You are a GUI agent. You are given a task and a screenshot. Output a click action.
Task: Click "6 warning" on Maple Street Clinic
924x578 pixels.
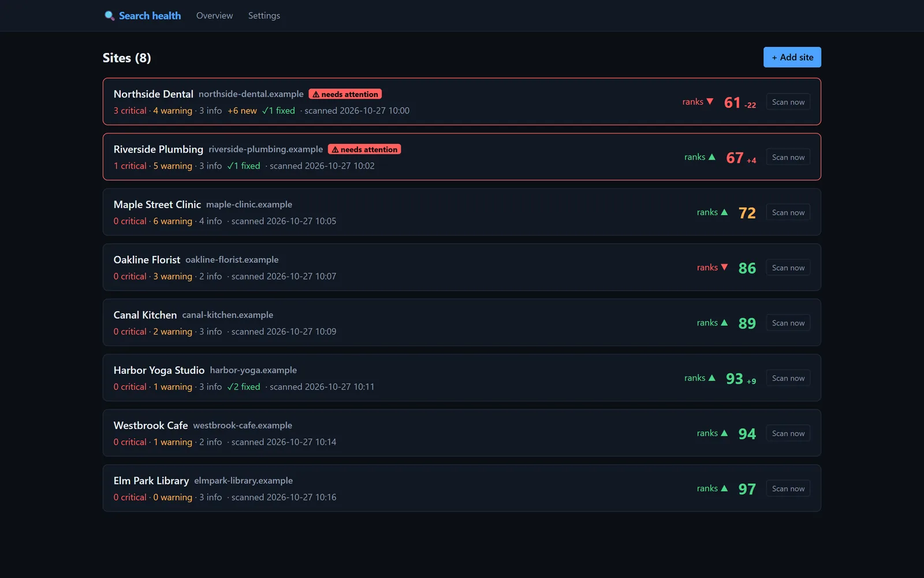pyautogui.click(x=173, y=221)
